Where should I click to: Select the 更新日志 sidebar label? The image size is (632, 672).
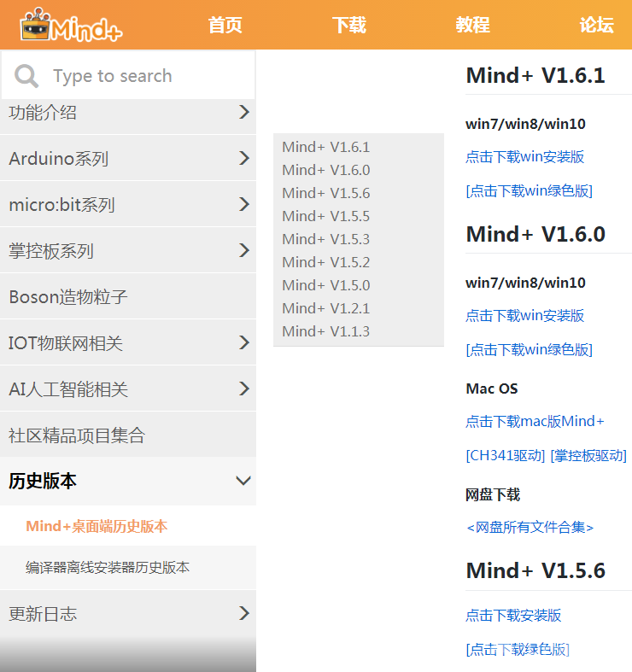43,614
